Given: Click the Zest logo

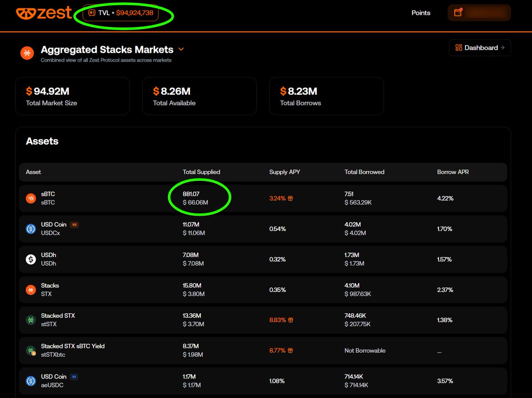Looking at the screenshot, I should click(43, 13).
